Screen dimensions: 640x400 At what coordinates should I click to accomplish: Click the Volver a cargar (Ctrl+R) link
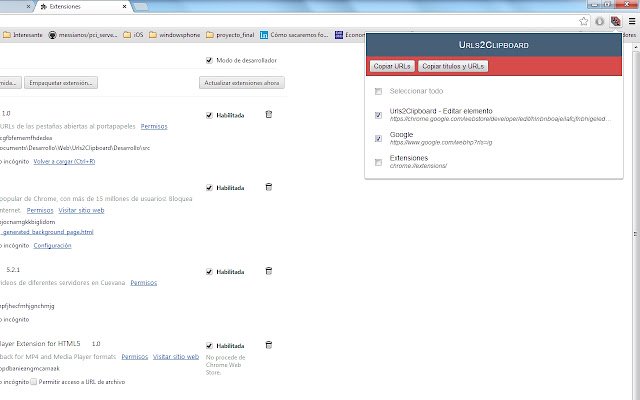[x=64, y=162]
